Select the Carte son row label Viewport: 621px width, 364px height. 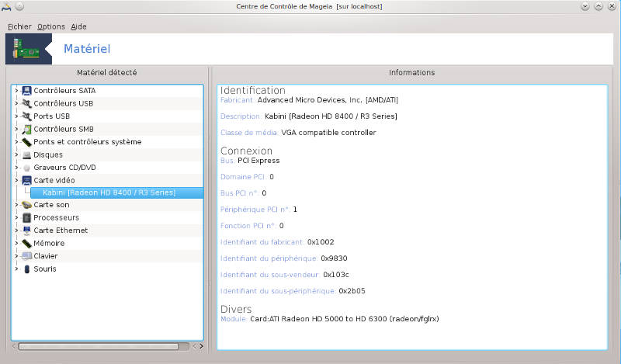51,205
